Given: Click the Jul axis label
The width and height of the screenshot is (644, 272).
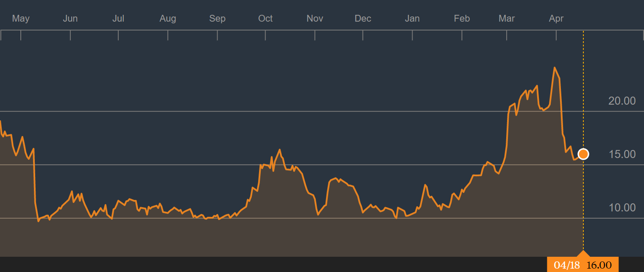Looking at the screenshot, I should pyautogui.click(x=118, y=19).
